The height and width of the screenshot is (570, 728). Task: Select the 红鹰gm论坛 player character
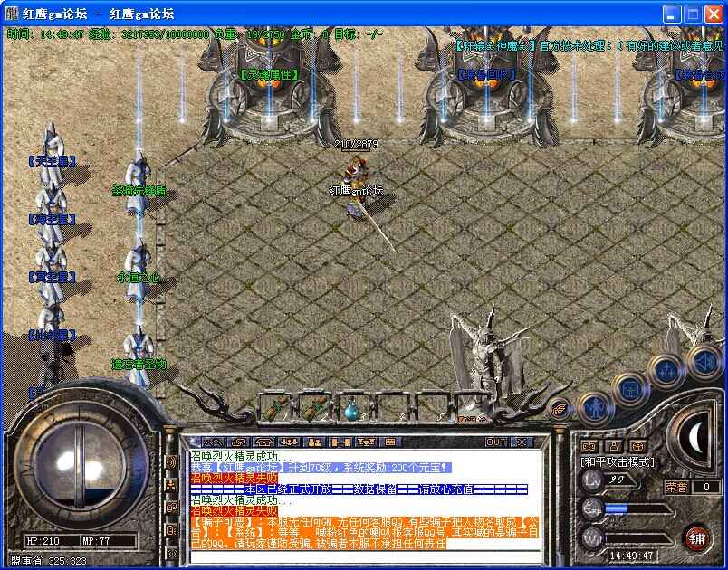[x=356, y=190]
